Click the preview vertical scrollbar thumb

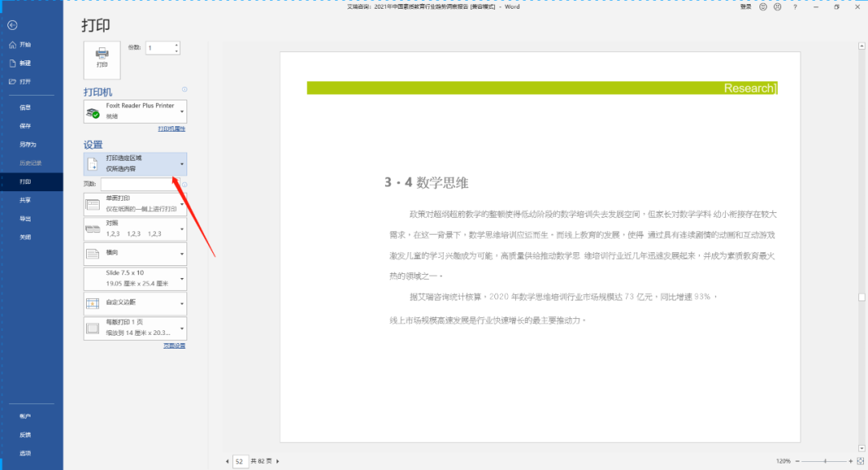862,297
